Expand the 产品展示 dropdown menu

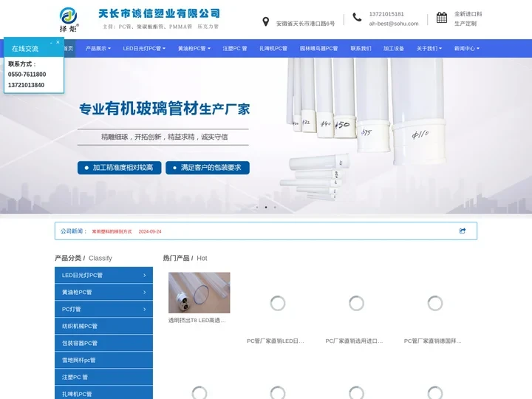[x=98, y=49]
